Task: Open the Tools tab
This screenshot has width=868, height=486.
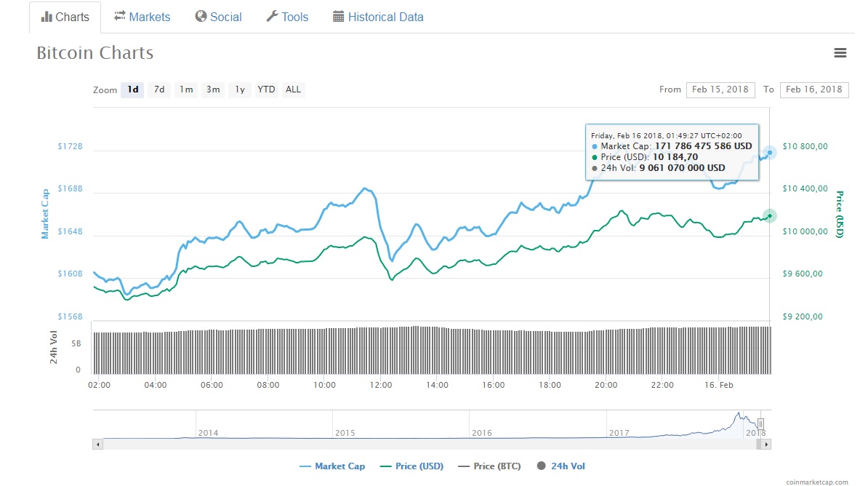Action: [x=287, y=17]
